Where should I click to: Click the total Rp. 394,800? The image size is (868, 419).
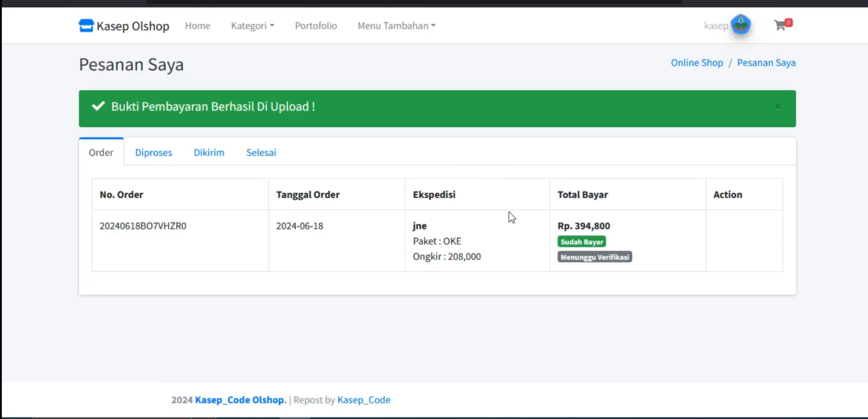[584, 226]
